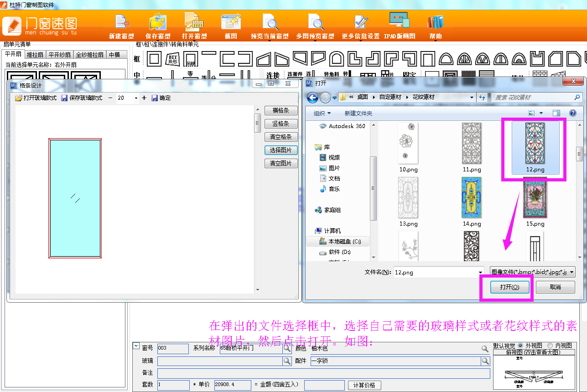587x392 pixels.
Task: Select the 外视图 radio button
Action: tap(521, 346)
